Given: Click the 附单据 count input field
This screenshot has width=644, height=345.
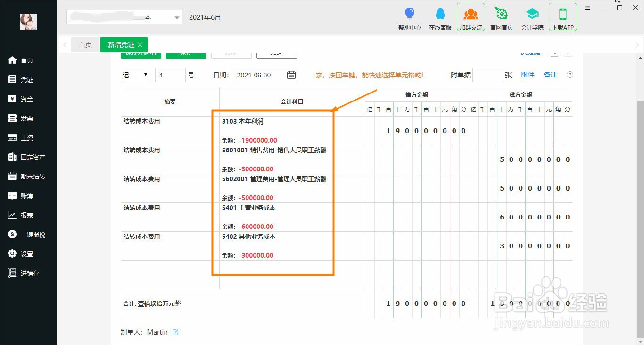Looking at the screenshot, I should coord(487,75).
